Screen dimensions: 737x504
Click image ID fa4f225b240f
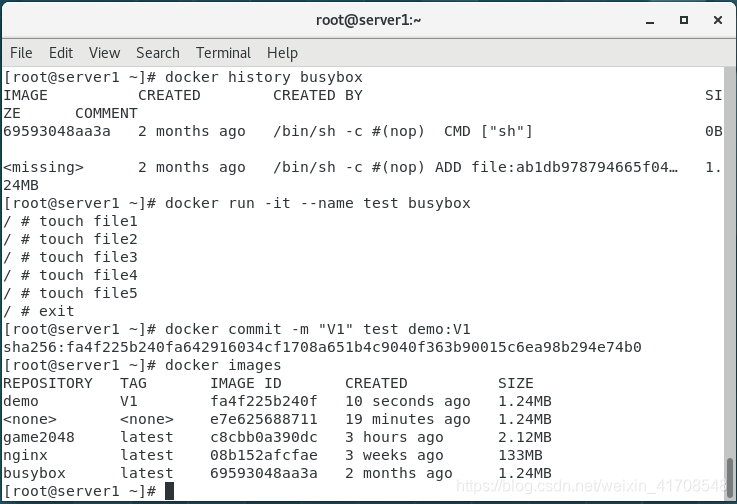tap(264, 401)
